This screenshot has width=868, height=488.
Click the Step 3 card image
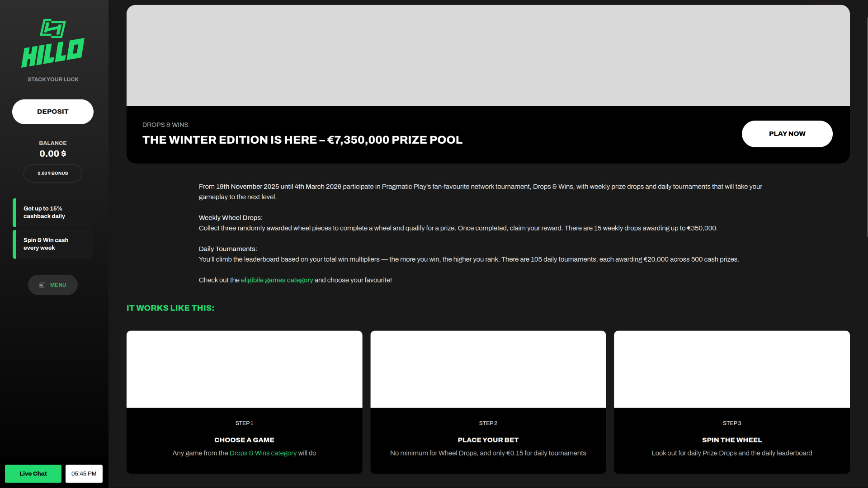pyautogui.click(x=731, y=369)
